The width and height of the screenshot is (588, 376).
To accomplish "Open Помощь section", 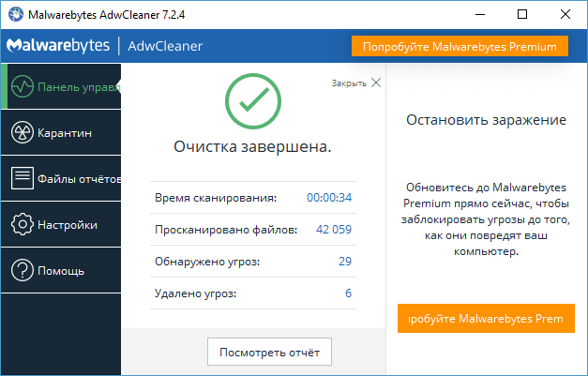I will (x=61, y=270).
